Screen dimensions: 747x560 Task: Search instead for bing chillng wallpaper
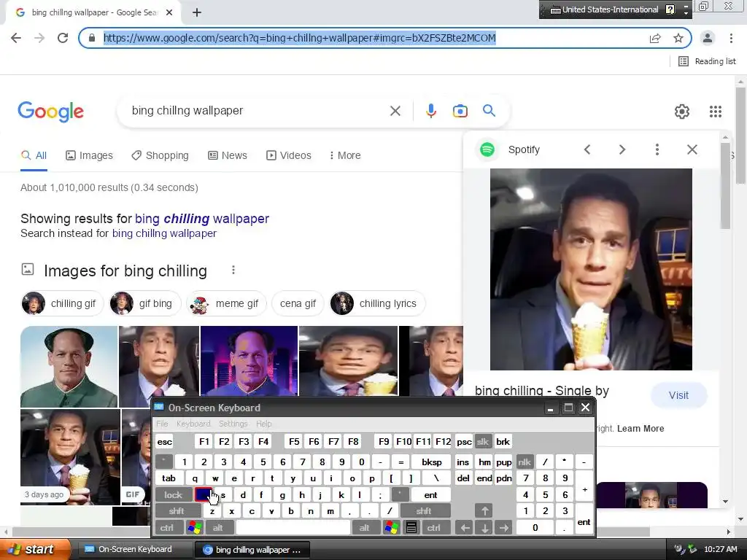(x=164, y=233)
